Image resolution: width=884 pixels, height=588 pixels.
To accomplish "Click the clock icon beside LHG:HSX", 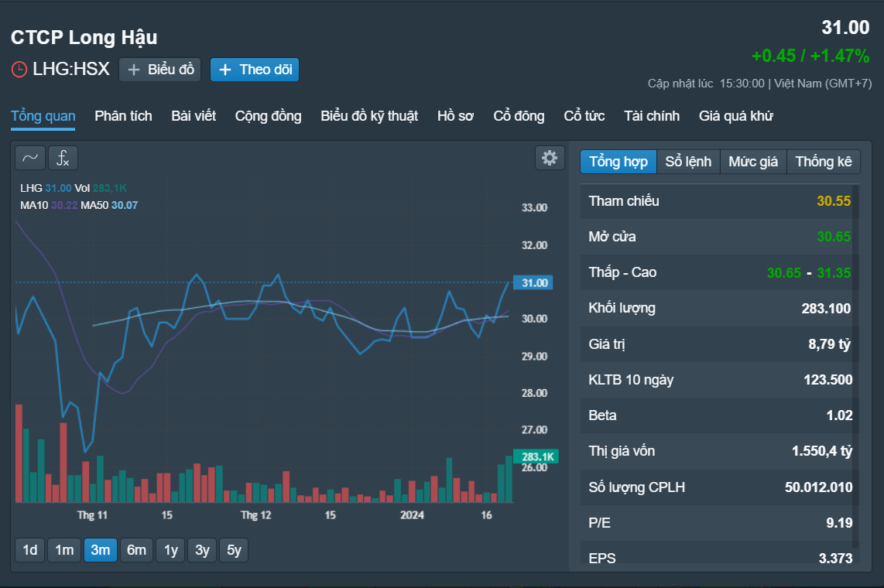I will coord(19,70).
